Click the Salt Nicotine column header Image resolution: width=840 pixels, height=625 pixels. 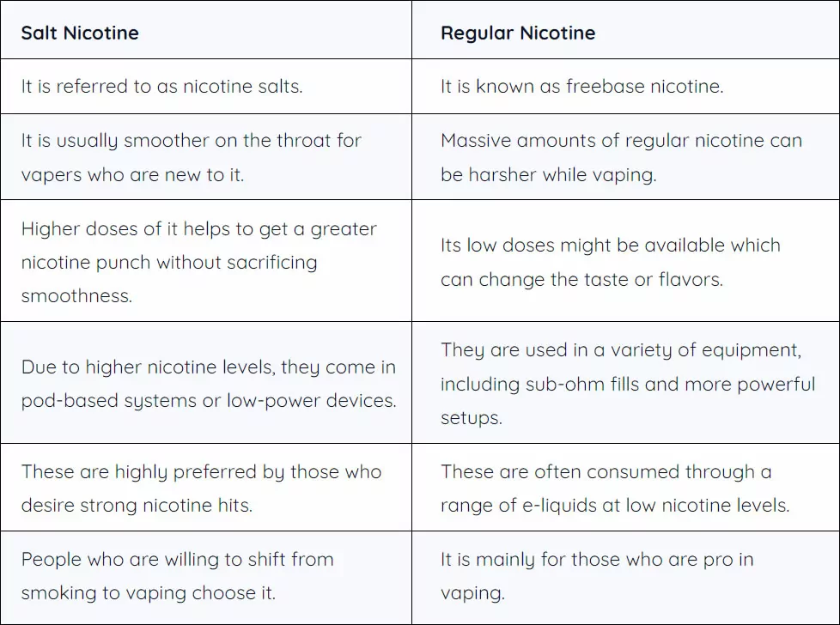pos(206,30)
